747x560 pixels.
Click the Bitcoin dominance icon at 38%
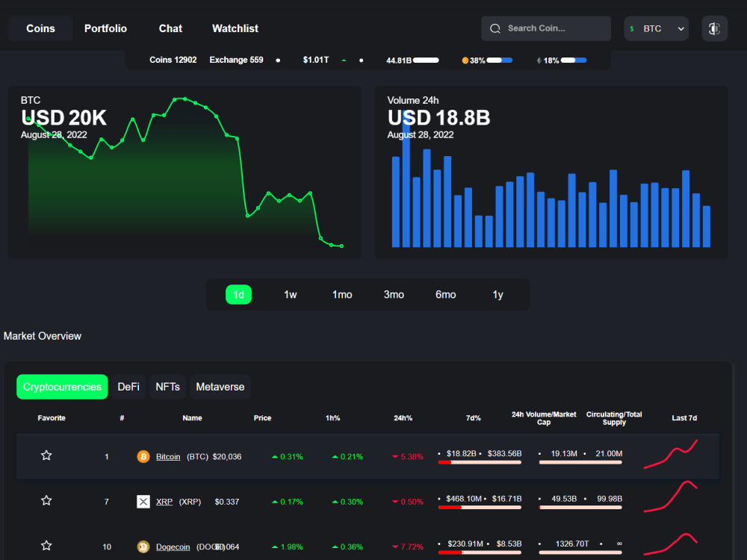(x=465, y=60)
